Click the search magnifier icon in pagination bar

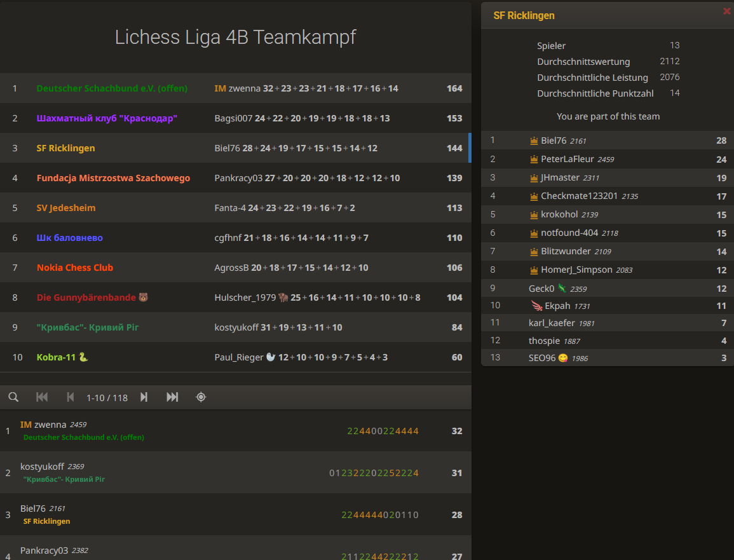point(13,397)
